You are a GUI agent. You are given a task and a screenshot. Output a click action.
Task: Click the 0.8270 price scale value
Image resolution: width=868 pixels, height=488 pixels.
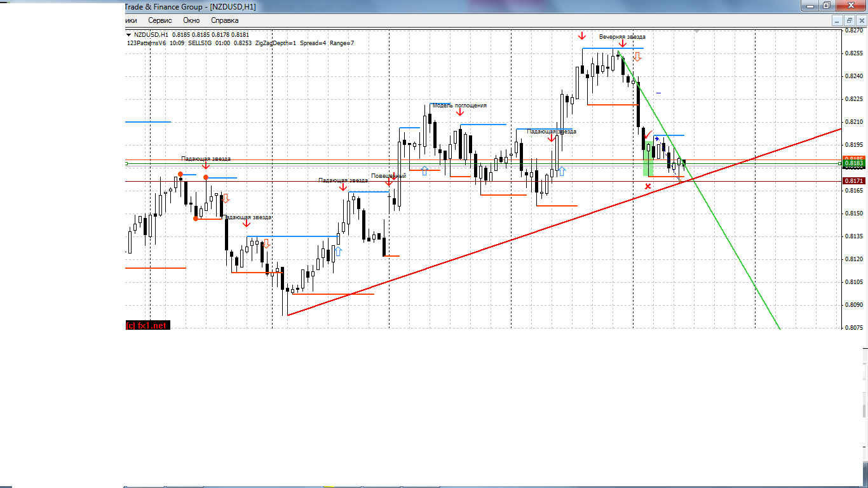tap(855, 30)
